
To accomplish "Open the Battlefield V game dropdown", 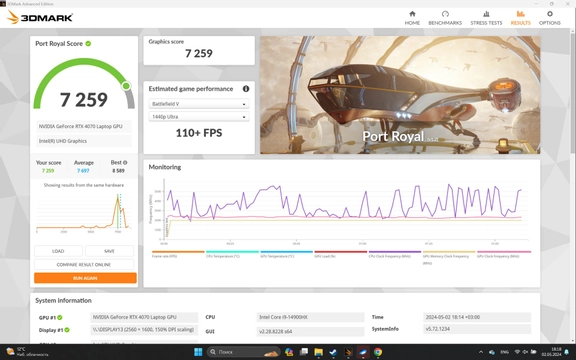I will pos(199,104).
